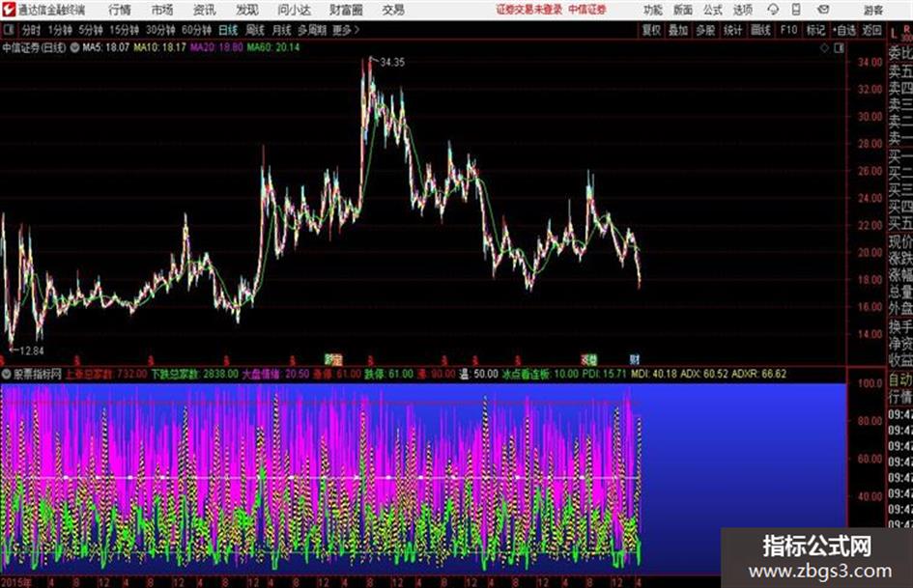The image size is (913, 588).
Task: Open the 功能 menu
Action: 653,10
